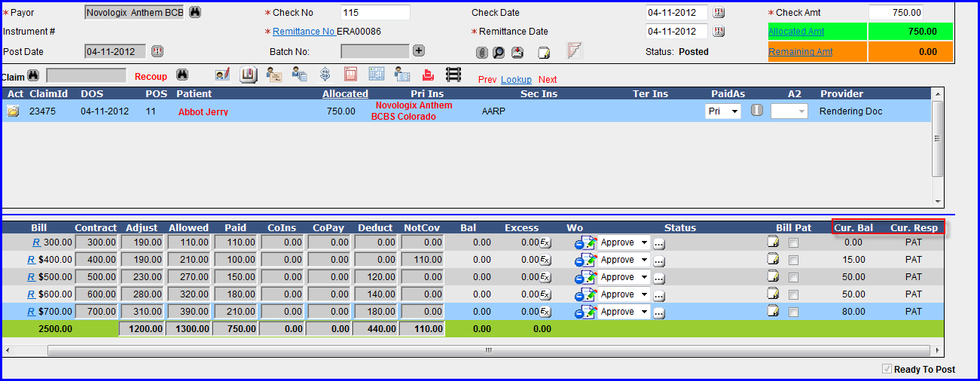Click the ellipsis button in $500.00 row
This screenshot has width=980, height=381.
659,278
